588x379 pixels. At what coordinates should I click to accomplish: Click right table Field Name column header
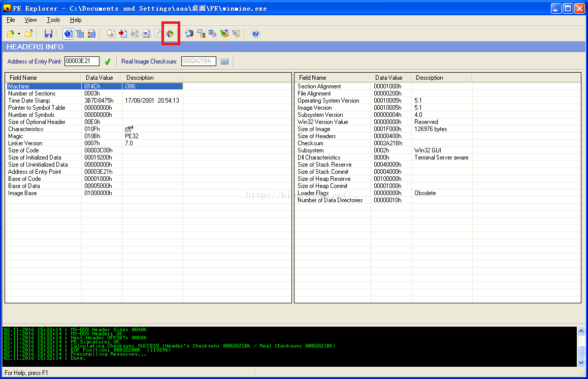tap(333, 78)
